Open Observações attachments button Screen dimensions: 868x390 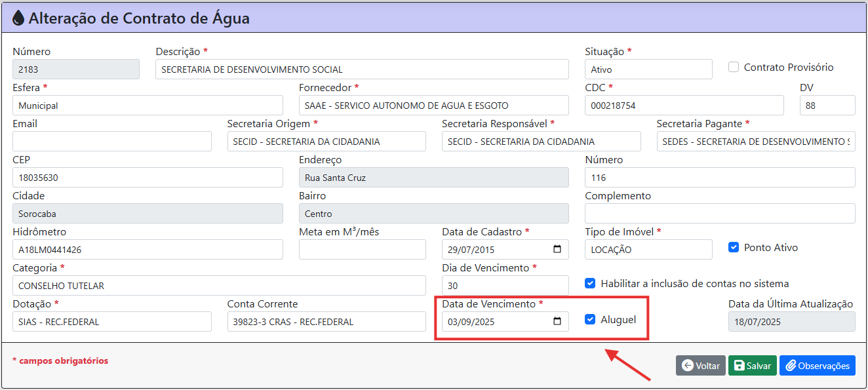coord(817,366)
